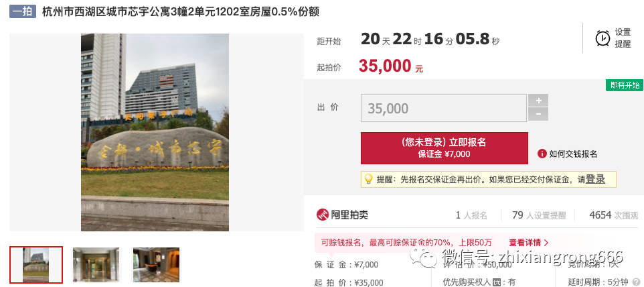Click the lightbulb reminder icon

tap(368, 179)
